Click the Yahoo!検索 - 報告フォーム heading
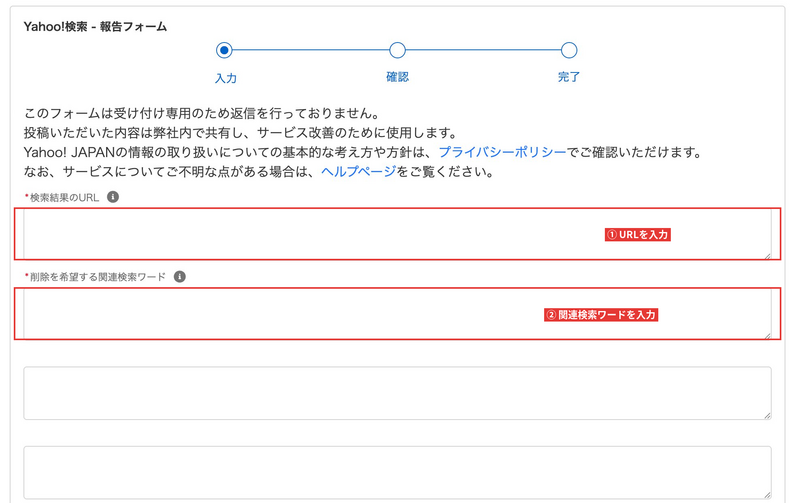 tap(95, 27)
